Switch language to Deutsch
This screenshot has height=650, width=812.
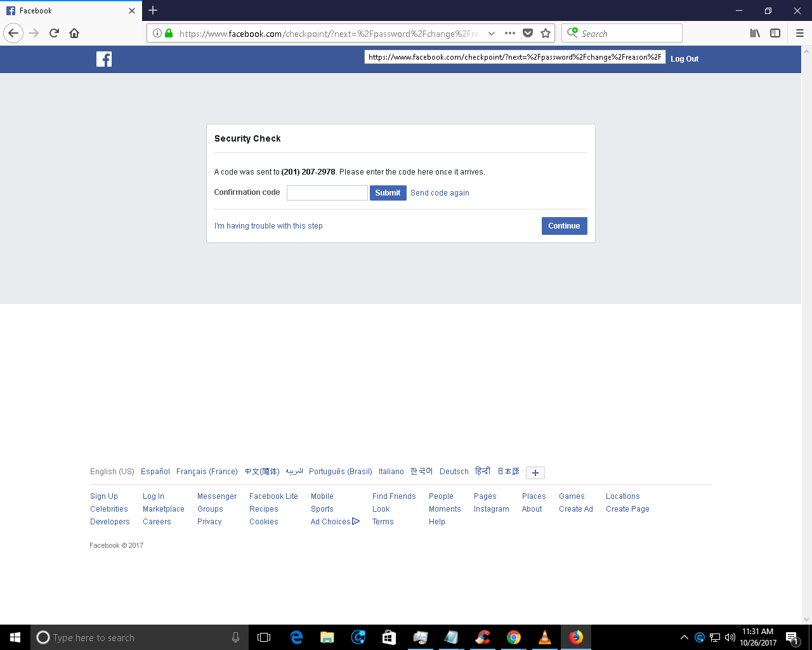(454, 472)
